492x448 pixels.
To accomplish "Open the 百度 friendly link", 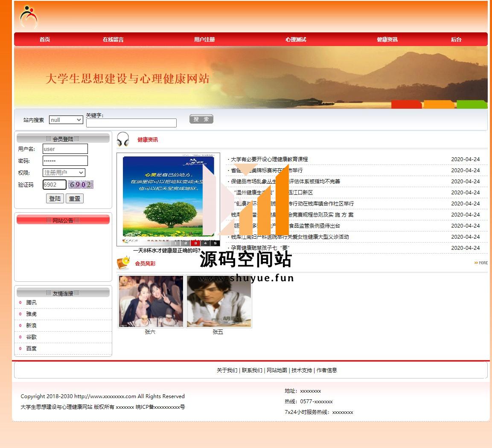I will (31, 349).
